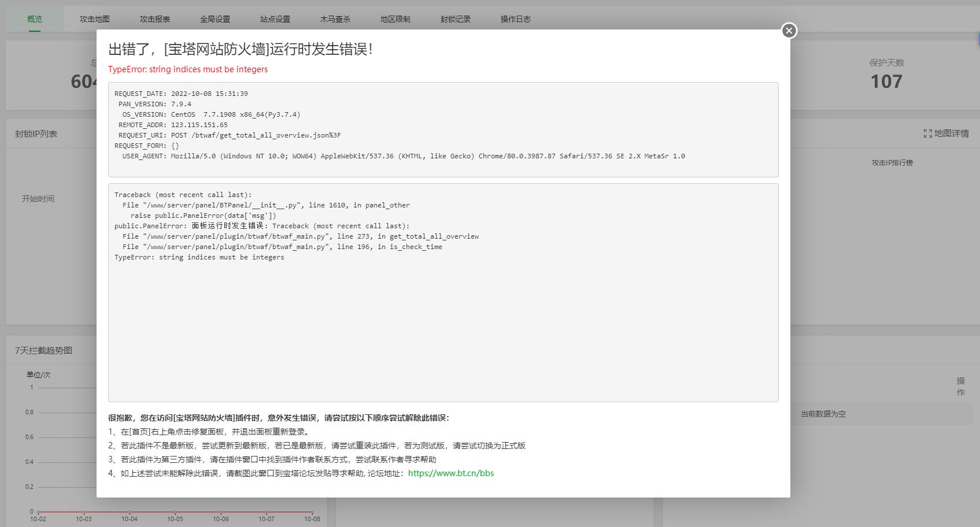Switch to the 木马查杀 tab
Viewport: 980px width, 527px height.
pyautogui.click(x=335, y=19)
